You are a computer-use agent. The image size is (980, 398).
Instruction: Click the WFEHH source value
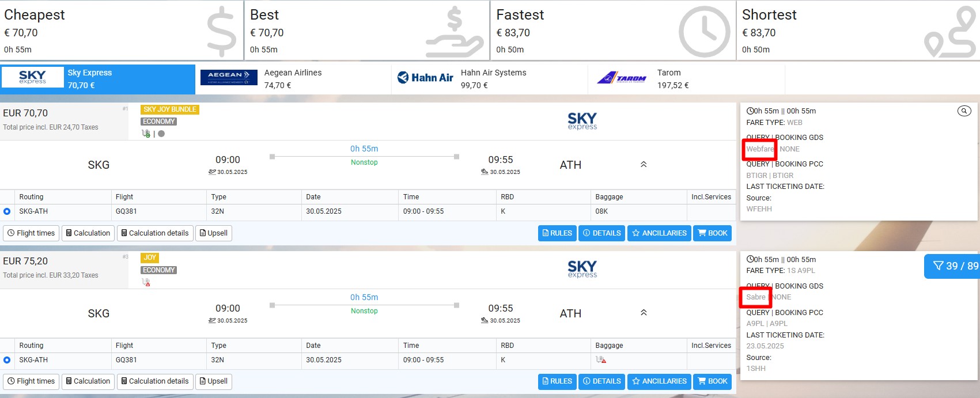[x=759, y=209]
